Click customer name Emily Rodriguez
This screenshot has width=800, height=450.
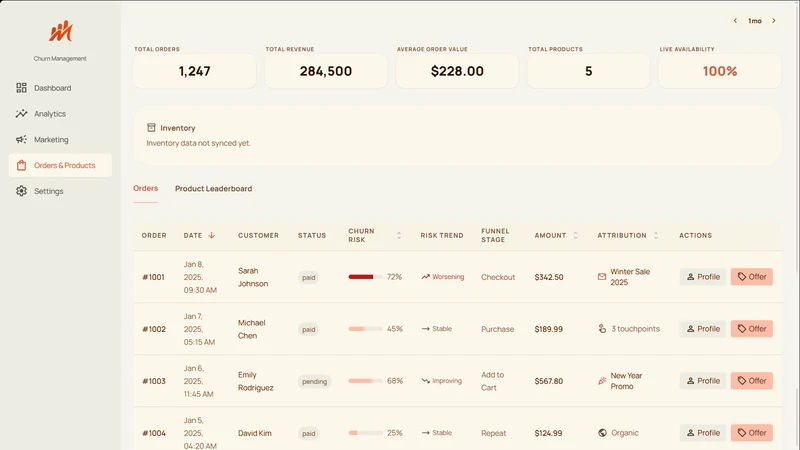(x=256, y=381)
